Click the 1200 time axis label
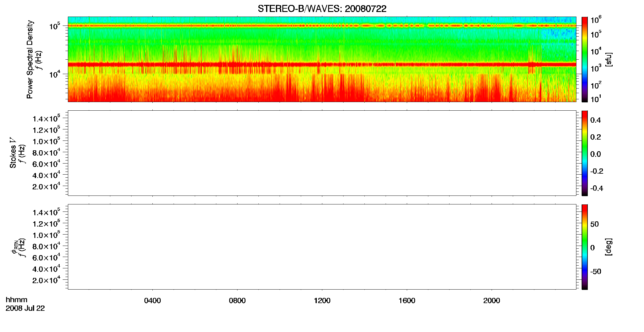 tap(322, 301)
